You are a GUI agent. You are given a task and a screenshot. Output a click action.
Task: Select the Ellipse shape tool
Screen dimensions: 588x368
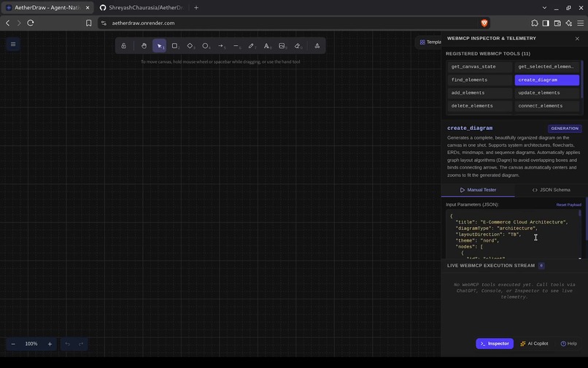[x=206, y=46]
